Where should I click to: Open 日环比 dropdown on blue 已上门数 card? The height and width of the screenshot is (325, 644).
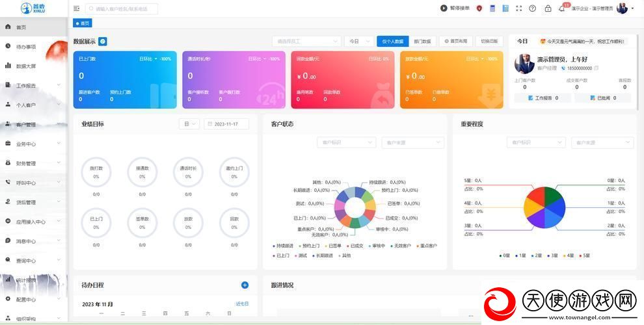click(148, 59)
